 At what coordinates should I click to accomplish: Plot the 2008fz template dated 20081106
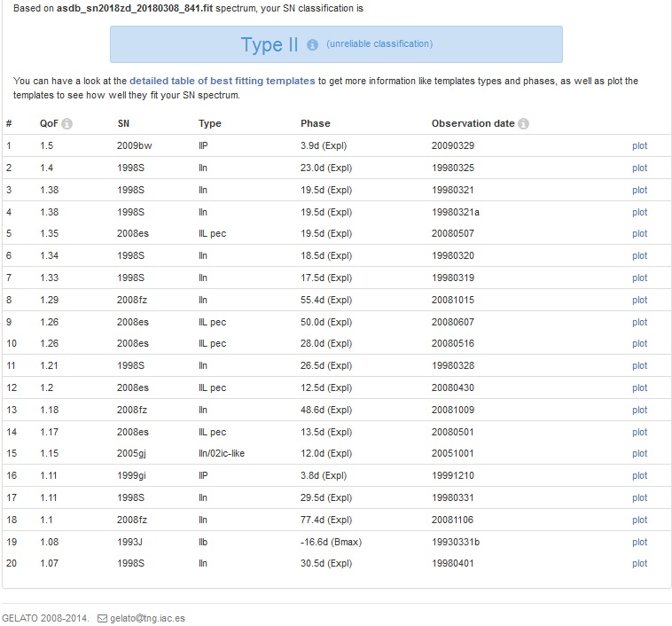coord(639,520)
